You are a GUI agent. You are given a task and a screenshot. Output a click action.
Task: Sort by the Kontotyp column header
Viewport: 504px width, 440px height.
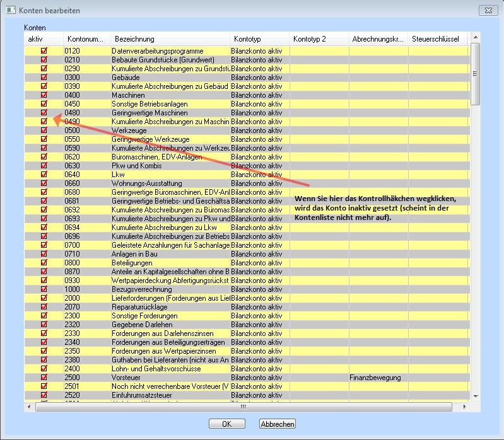tap(259, 39)
